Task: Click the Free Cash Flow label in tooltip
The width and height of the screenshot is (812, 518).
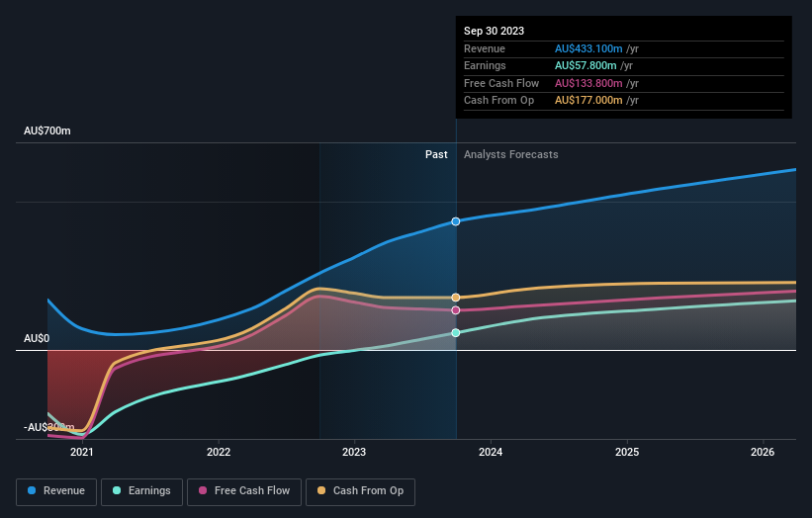Action: click(501, 83)
